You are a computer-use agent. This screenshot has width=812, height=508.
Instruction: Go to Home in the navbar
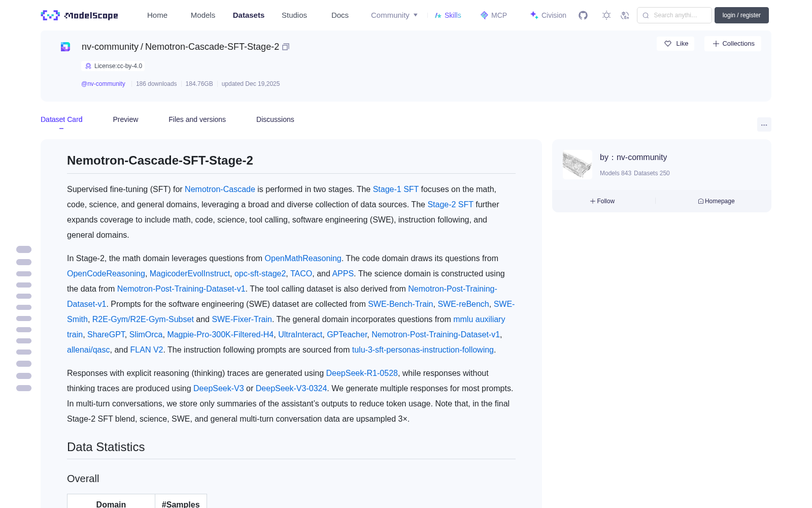[157, 15]
